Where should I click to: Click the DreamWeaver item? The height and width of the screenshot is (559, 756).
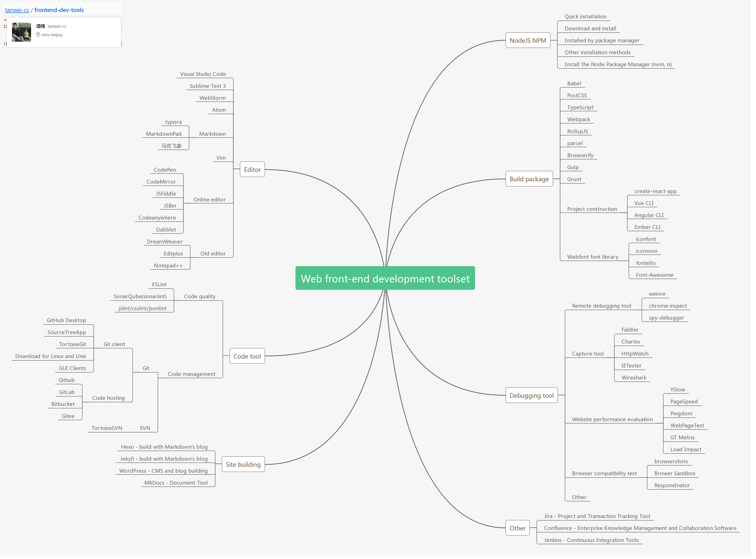(166, 243)
